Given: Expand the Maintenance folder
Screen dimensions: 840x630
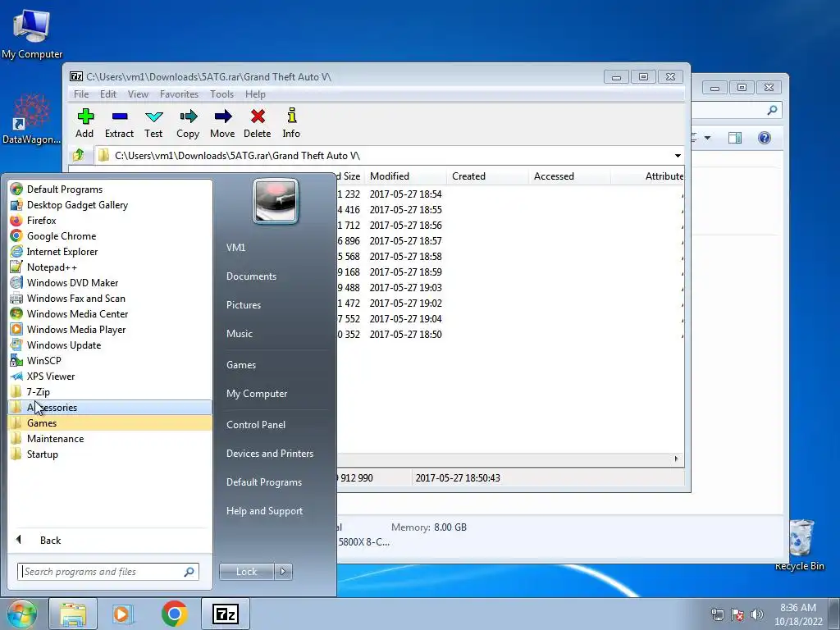Looking at the screenshot, I should coord(110,438).
